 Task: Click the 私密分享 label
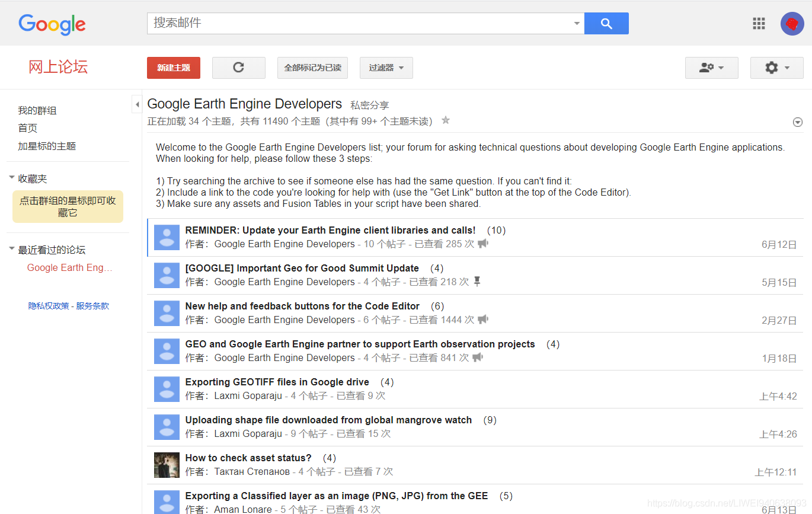369,106
